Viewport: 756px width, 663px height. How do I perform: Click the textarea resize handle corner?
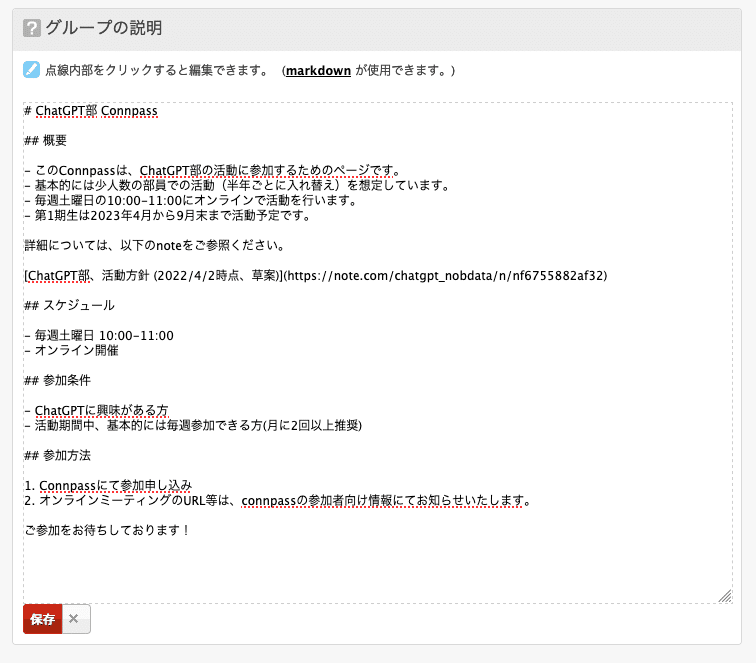tap(725, 596)
